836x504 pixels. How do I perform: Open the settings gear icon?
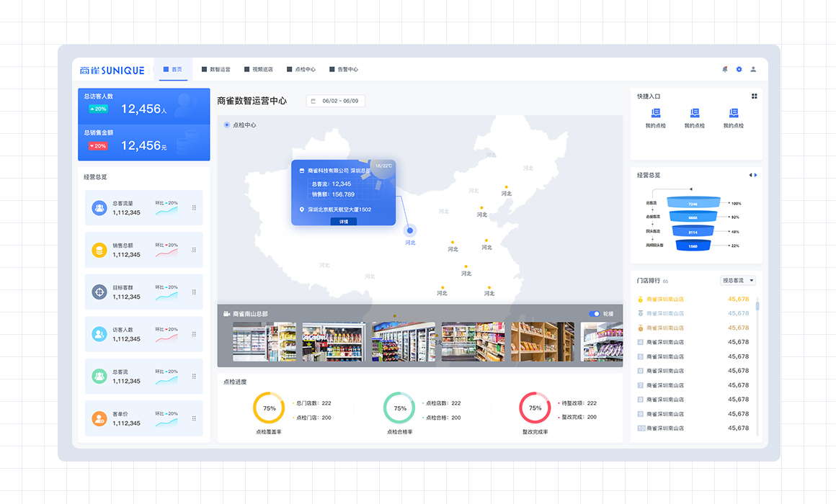pyautogui.click(x=738, y=69)
